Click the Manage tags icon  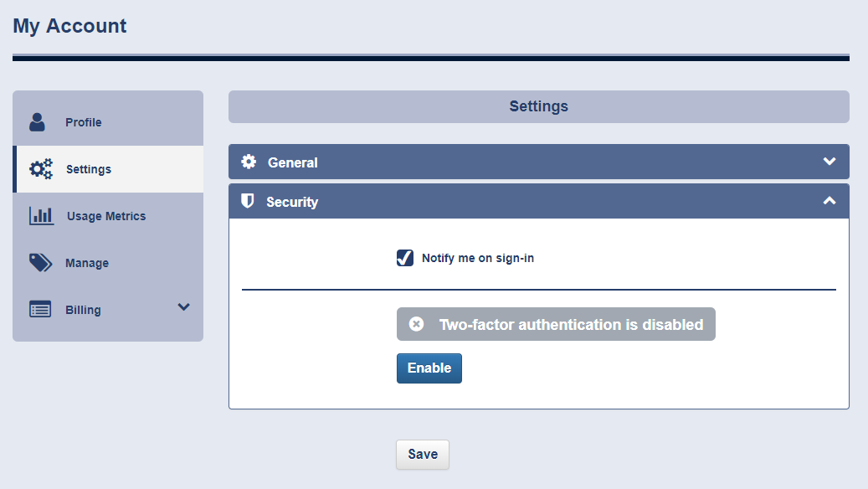[40, 262]
